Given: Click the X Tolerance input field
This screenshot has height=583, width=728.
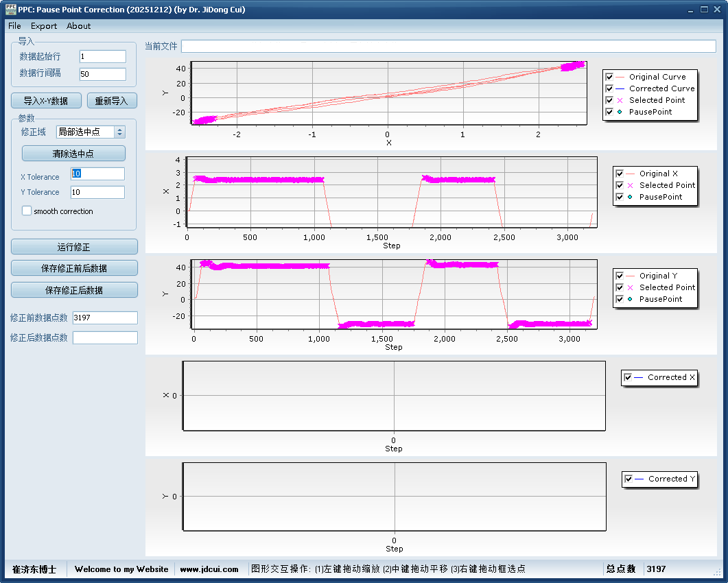Looking at the screenshot, I should pos(97,174).
